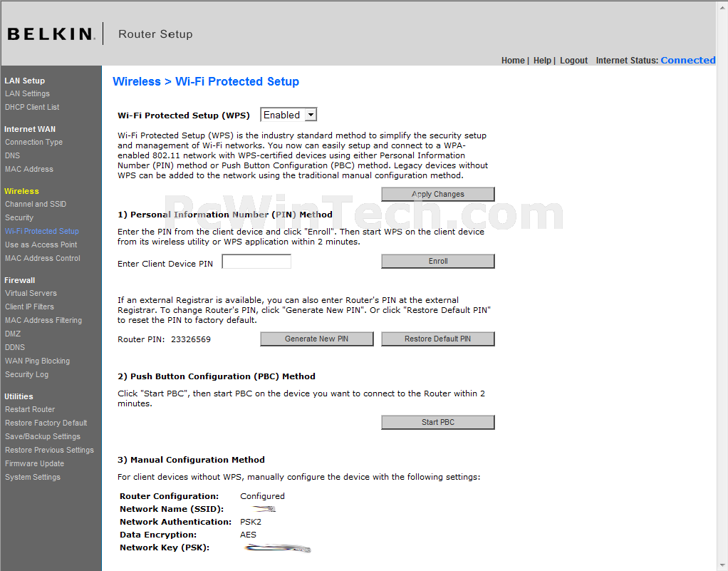Open the Help link
This screenshot has height=571, width=728.
542,61
